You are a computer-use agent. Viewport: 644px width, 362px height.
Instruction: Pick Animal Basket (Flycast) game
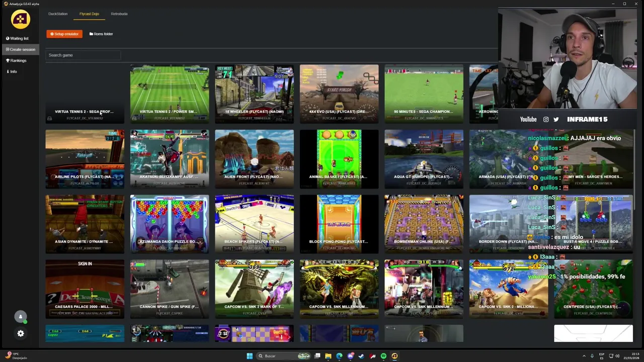click(x=339, y=159)
